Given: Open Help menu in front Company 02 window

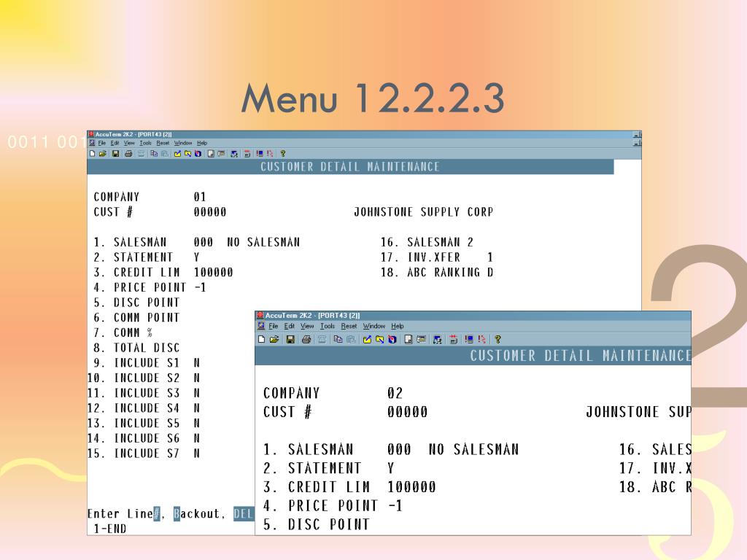Looking at the screenshot, I should (398, 326).
